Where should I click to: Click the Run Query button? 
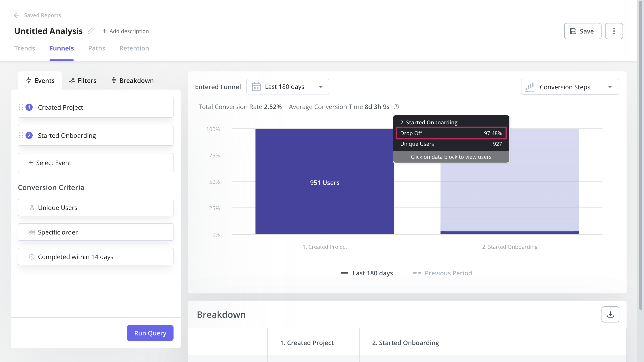coord(150,333)
